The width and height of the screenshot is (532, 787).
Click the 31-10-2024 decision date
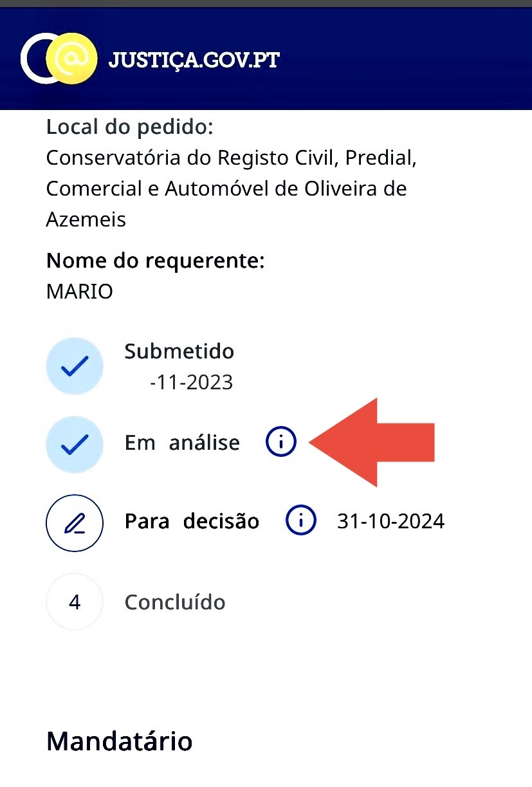pos(390,521)
